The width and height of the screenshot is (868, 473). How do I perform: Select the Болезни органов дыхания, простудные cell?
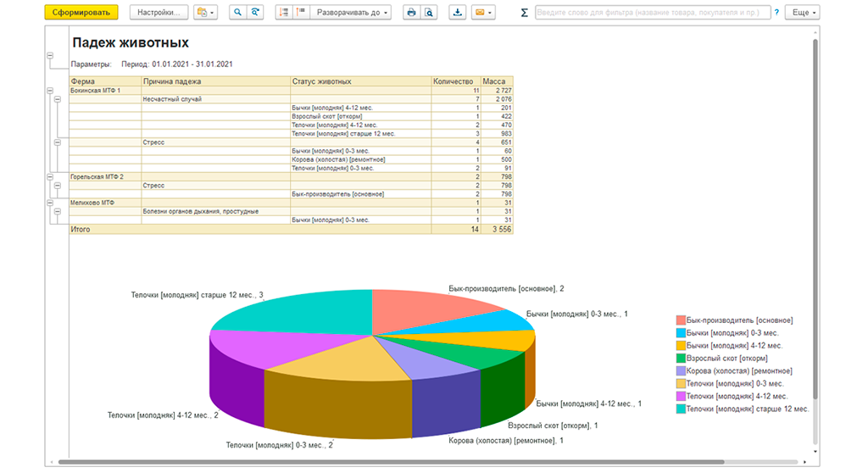(216, 212)
